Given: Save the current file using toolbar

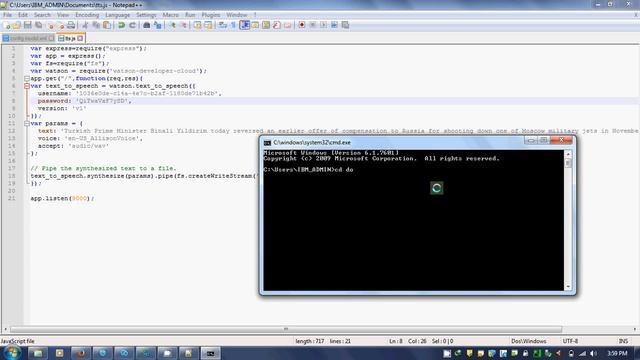Looking at the screenshot, I should point(27,25).
